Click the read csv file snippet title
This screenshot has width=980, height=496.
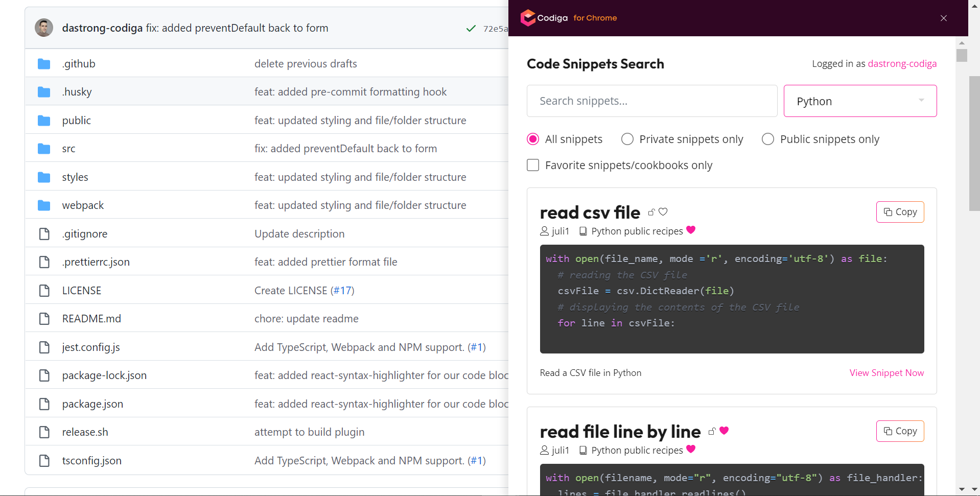pyautogui.click(x=590, y=212)
